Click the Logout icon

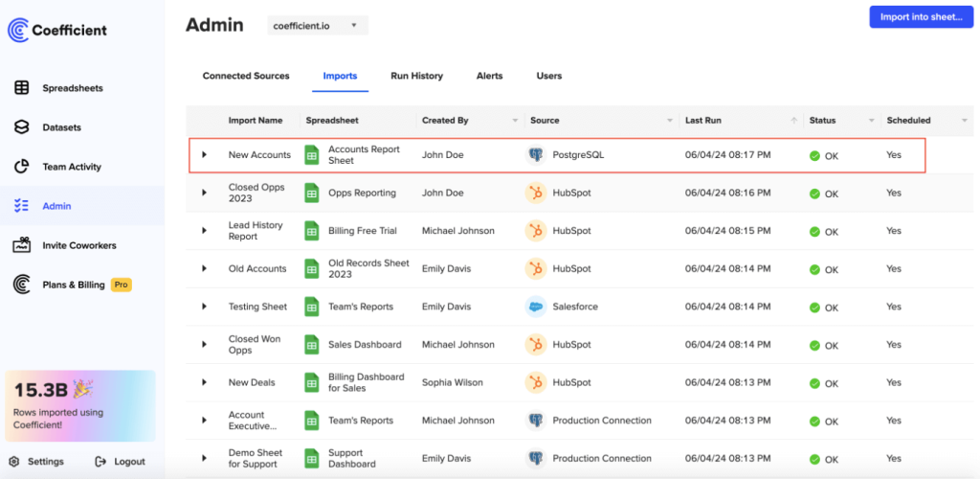[x=100, y=462]
